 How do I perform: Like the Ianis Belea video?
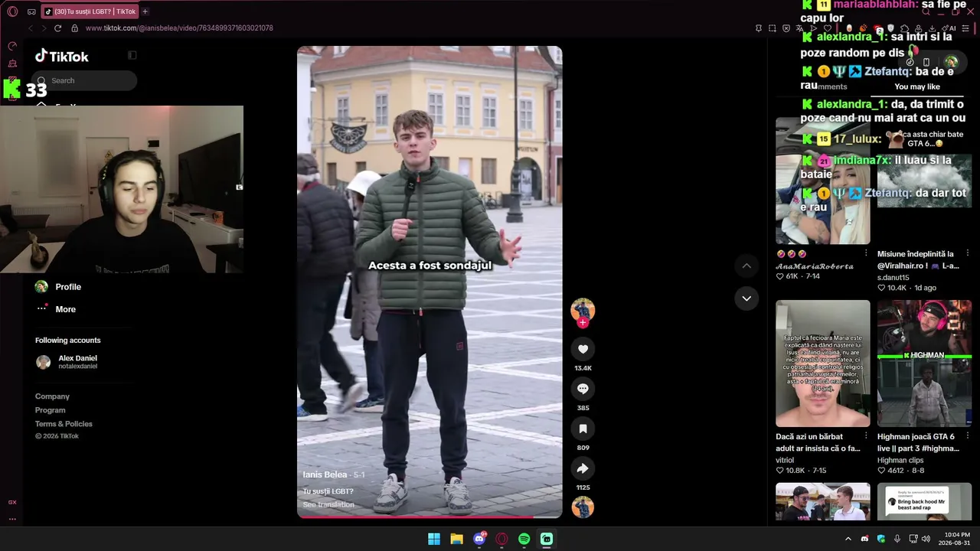point(583,349)
